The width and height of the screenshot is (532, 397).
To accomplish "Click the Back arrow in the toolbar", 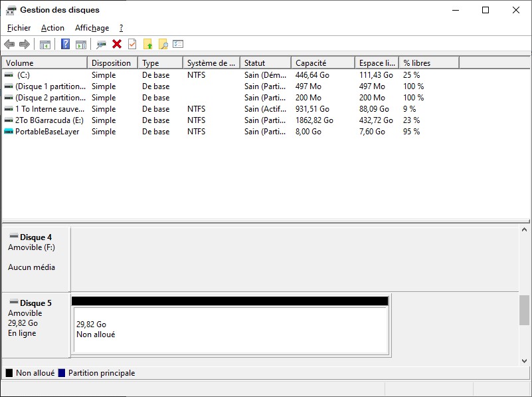I will pyautogui.click(x=9, y=45).
